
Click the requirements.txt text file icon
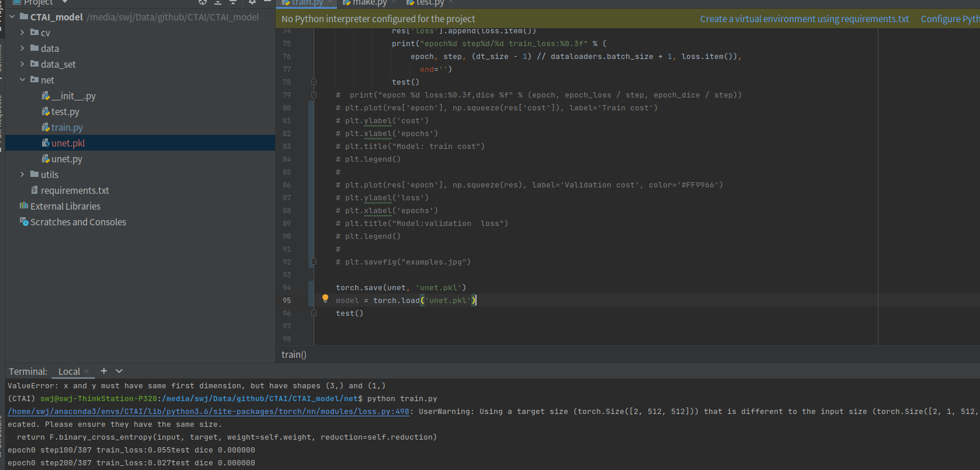pyautogui.click(x=34, y=190)
